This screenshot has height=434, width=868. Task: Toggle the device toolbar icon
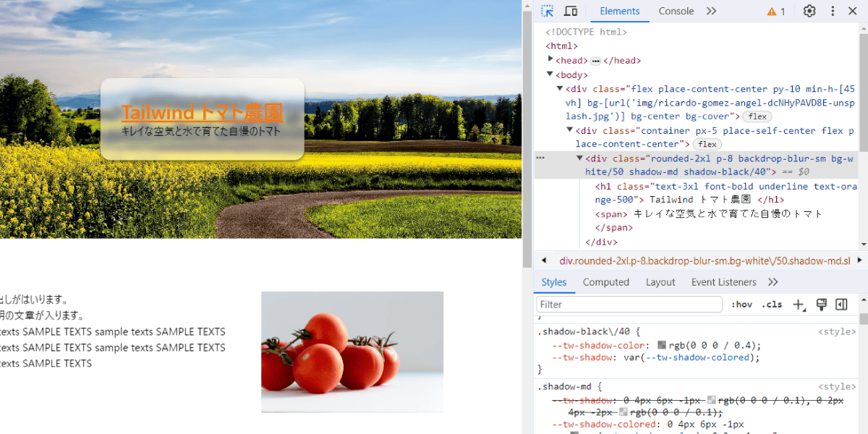click(571, 11)
